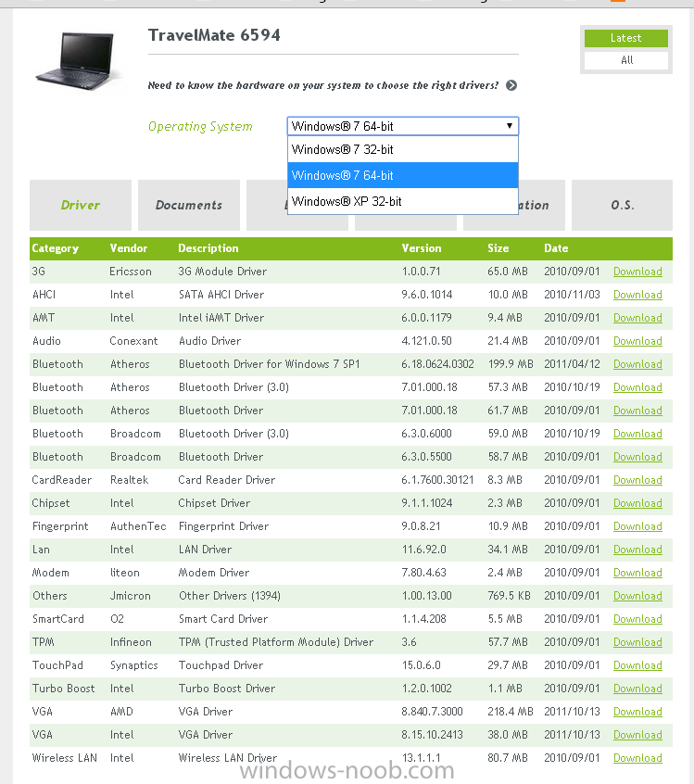
Task: Click the arrow icon beside hardware help text
Action: [x=511, y=85]
